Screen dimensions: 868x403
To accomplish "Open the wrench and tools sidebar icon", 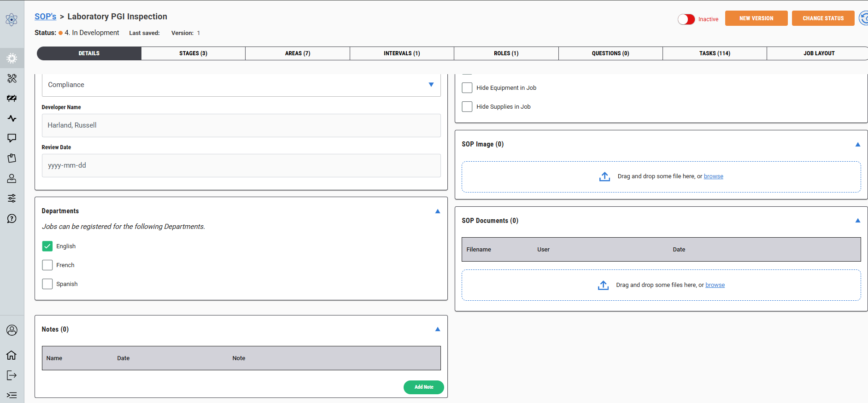I will tap(12, 78).
